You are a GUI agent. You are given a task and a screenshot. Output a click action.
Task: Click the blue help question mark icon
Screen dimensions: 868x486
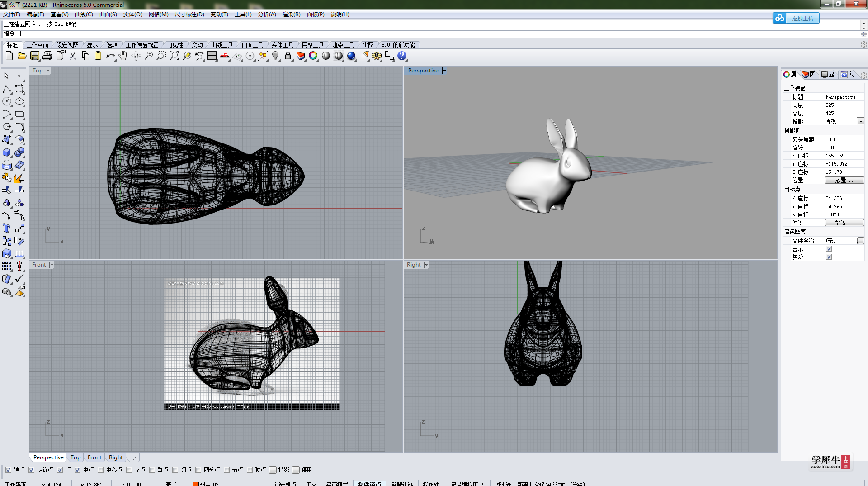click(402, 56)
